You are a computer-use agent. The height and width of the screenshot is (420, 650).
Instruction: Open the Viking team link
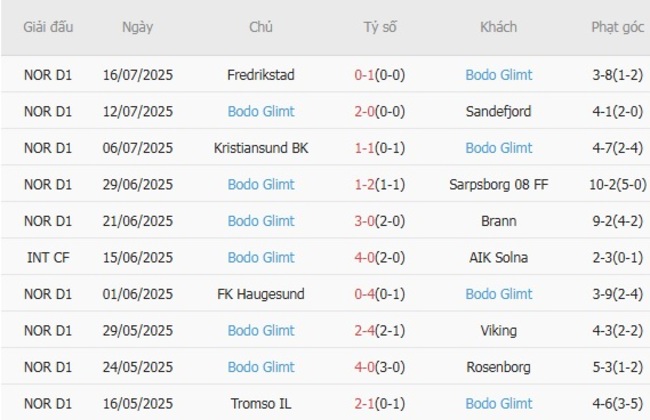(x=499, y=330)
